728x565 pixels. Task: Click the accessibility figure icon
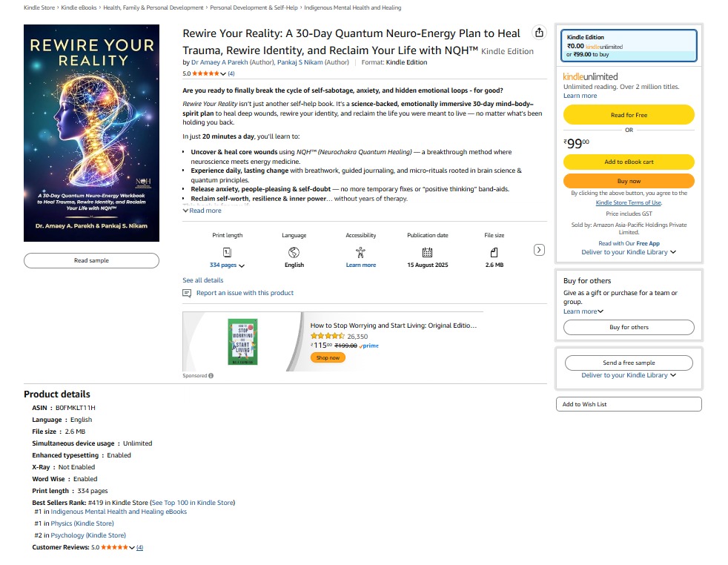click(x=360, y=252)
